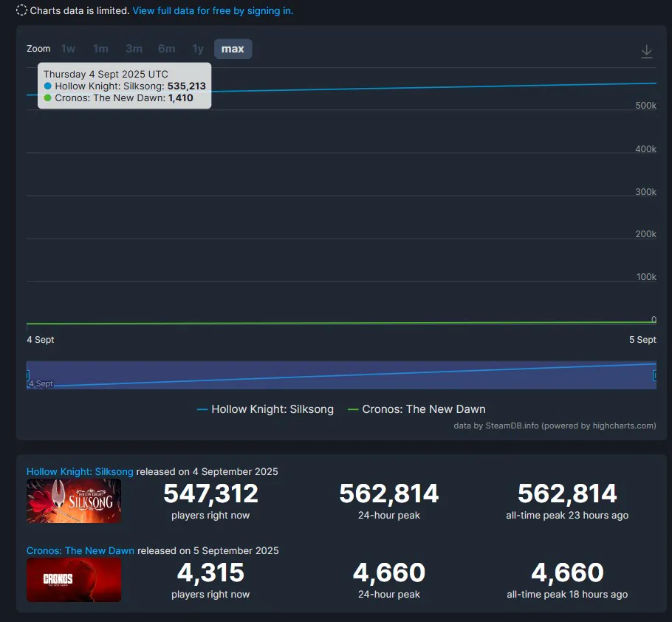Image resolution: width=672 pixels, height=622 pixels.
Task: Open the Hollow Knight: Silksong game link
Action: pos(80,471)
